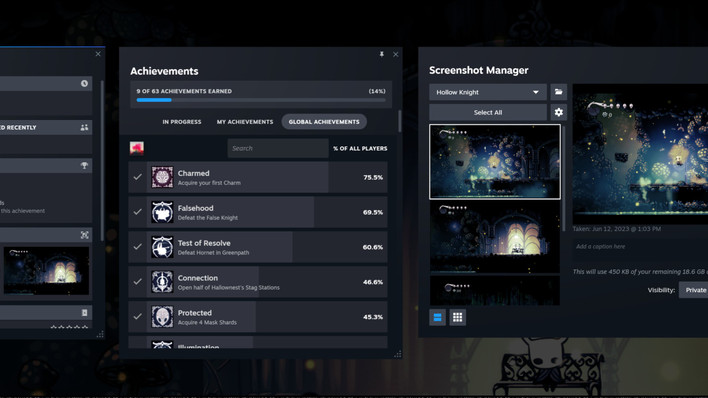Screen dimensions: 708x398
Task: Sort by % of All Players header
Action: 360,148
